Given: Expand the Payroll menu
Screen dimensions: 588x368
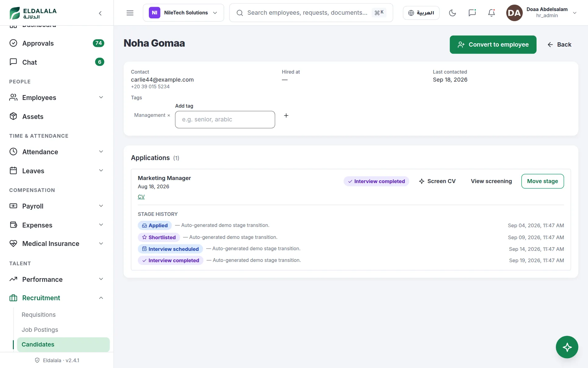Looking at the screenshot, I should pos(57,206).
